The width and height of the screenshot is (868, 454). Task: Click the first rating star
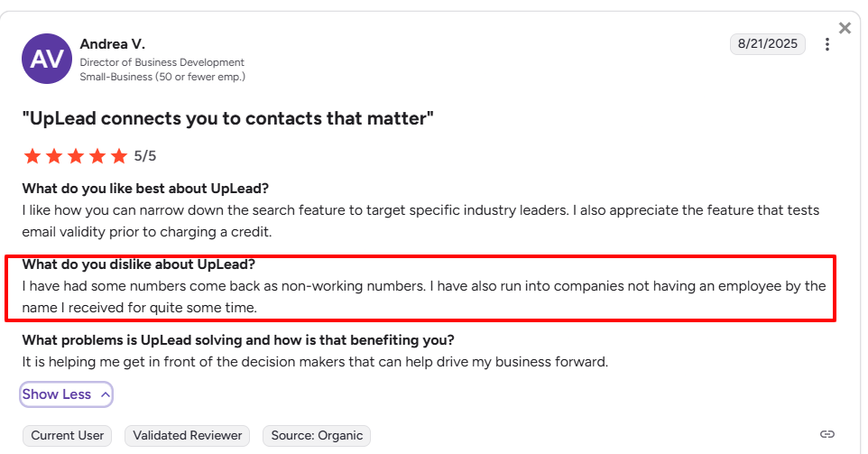[32, 156]
